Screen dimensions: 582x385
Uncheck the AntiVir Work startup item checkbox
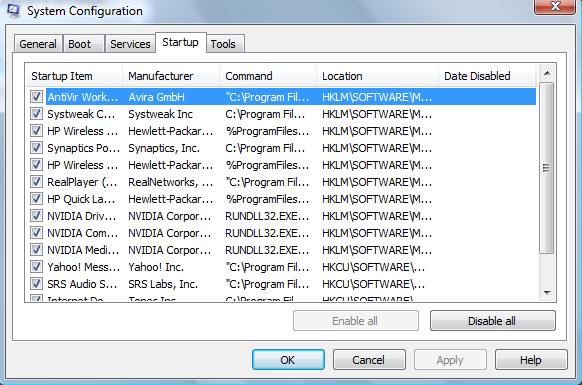pyautogui.click(x=36, y=97)
